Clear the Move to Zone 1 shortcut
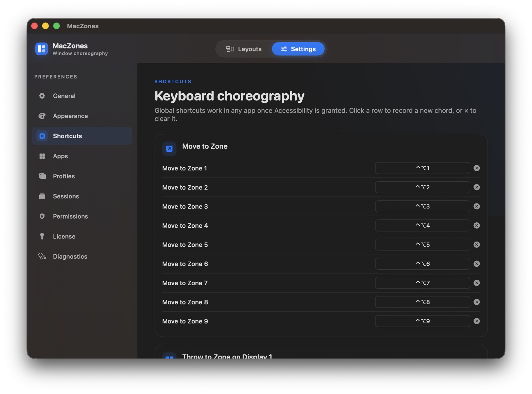This screenshot has width=532, height=394. pos(476,168)
